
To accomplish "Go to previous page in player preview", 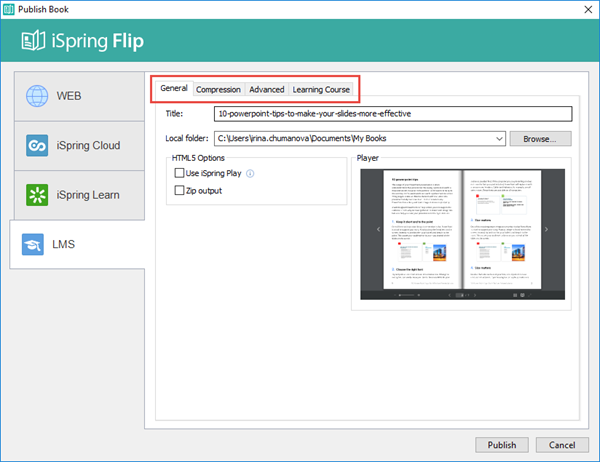I will tap(378, 229).
